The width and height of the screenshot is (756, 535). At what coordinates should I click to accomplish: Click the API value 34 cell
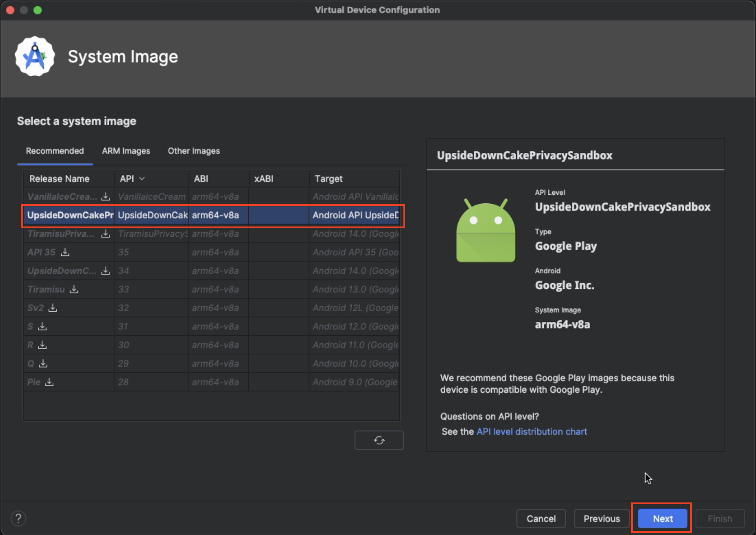151,271
